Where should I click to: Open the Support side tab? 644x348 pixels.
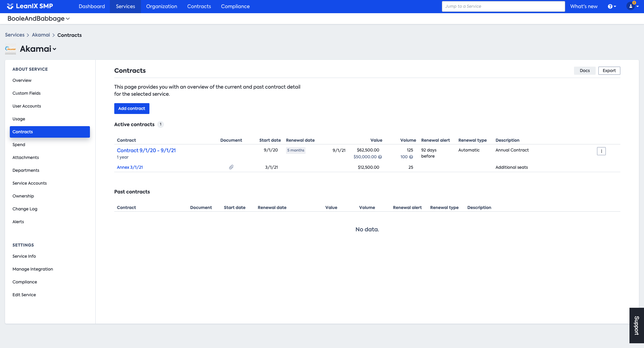(x=637, y=325)
